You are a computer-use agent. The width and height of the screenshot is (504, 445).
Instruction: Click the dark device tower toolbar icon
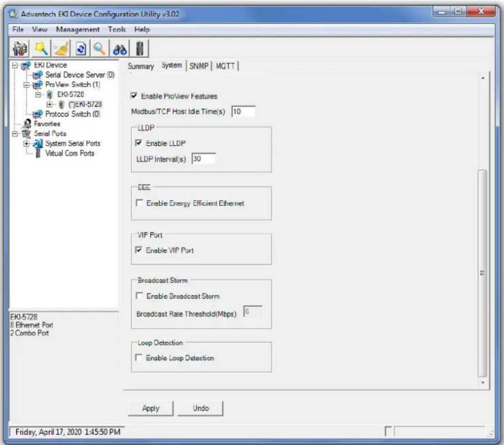click(x=140, y=49)
